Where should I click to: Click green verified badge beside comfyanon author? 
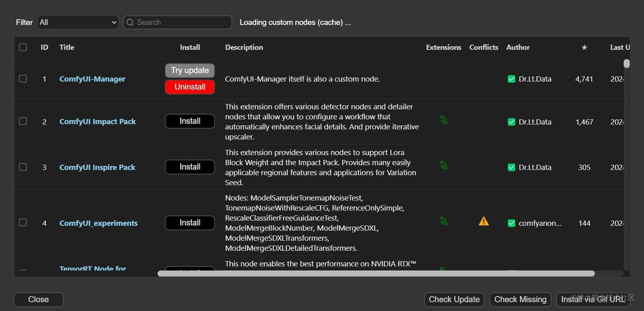(x=512, y=223)
